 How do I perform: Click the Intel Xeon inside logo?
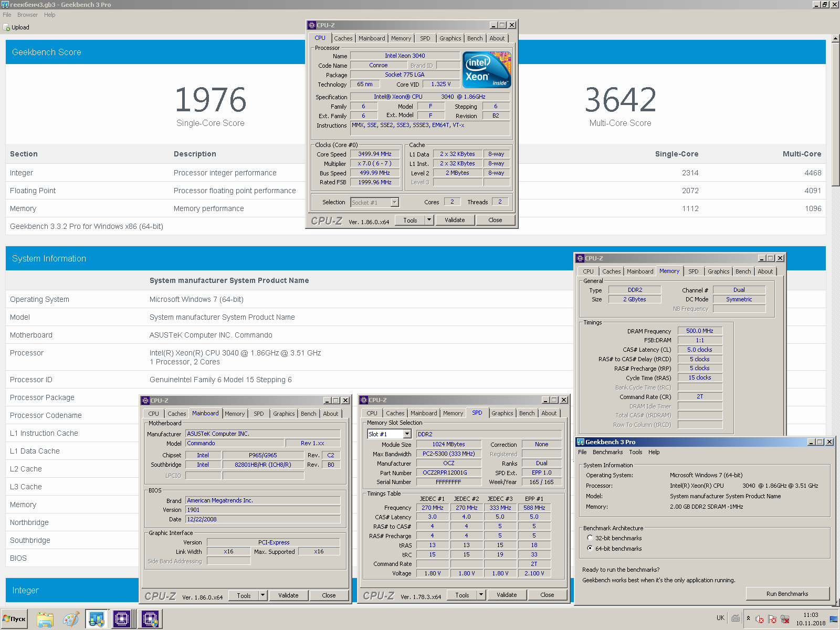487,70
